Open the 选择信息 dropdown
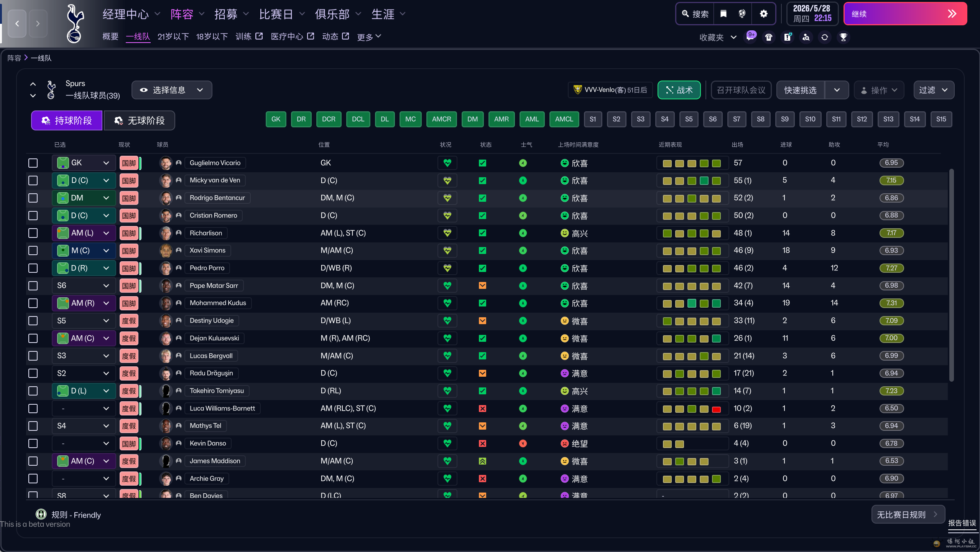 [x=171, y=90]
